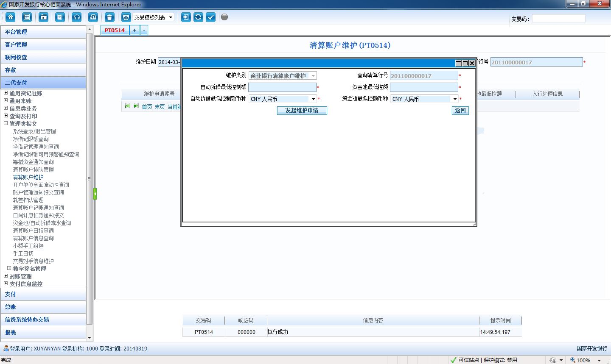This screenshot has height=364, width=611.
Task: Open 清算账户排队管理 item
Action: click(x=33, y=169)
